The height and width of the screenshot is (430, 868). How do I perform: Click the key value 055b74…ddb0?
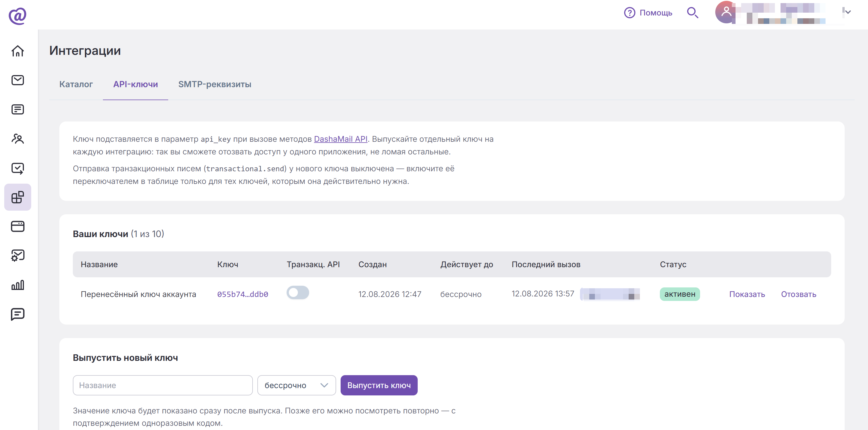tap(243, 294)
